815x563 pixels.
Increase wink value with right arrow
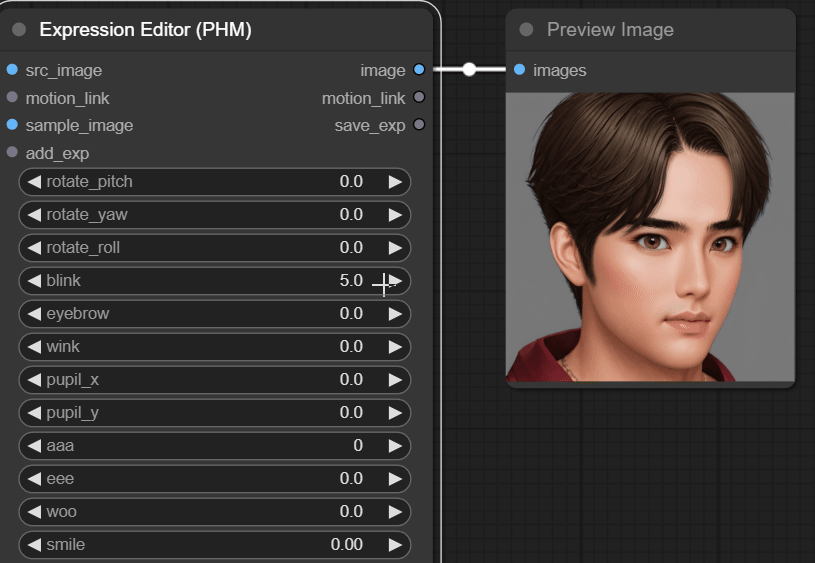(395, 347)
